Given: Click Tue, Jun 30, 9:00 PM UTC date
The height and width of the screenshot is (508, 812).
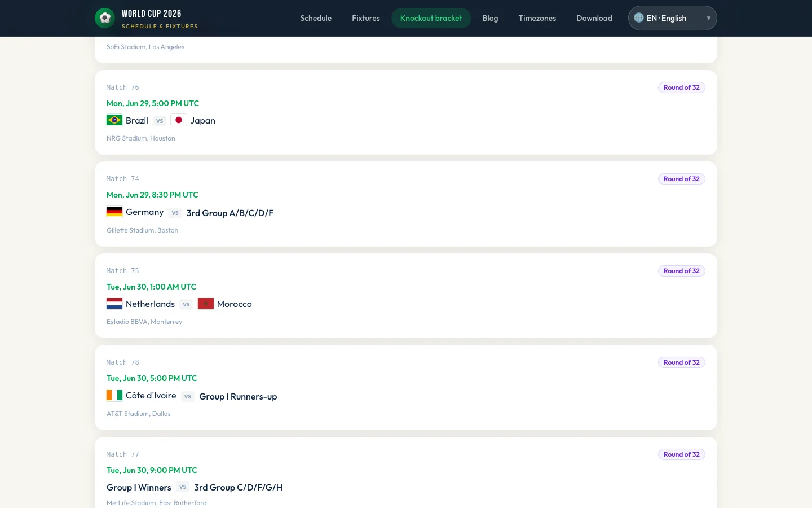Looking at the screenshot, I should 152,470.
